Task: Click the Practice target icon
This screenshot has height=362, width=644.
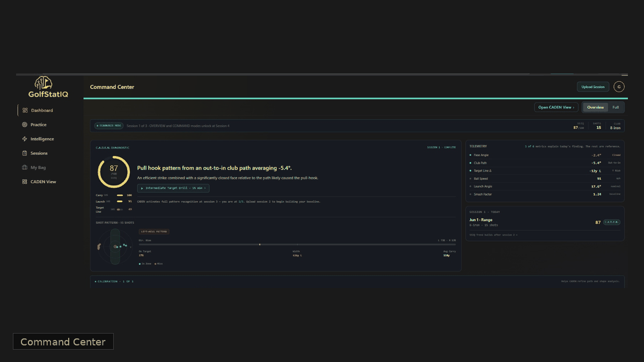Action: coord(25,124)
